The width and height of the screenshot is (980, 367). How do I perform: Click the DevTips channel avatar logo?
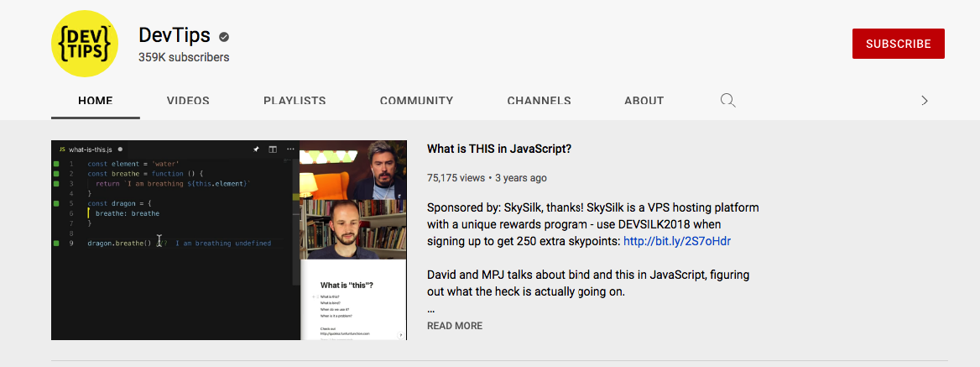pos(85,44)
